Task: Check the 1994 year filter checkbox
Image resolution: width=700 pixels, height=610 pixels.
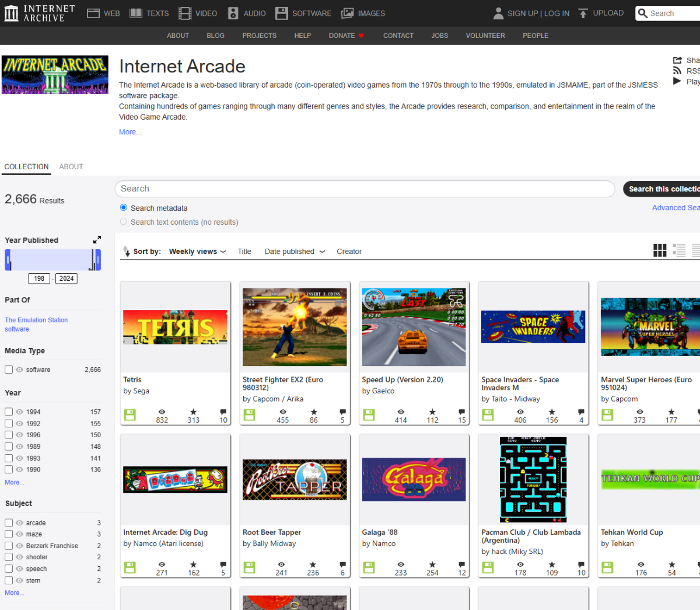Action: [9, 412]
